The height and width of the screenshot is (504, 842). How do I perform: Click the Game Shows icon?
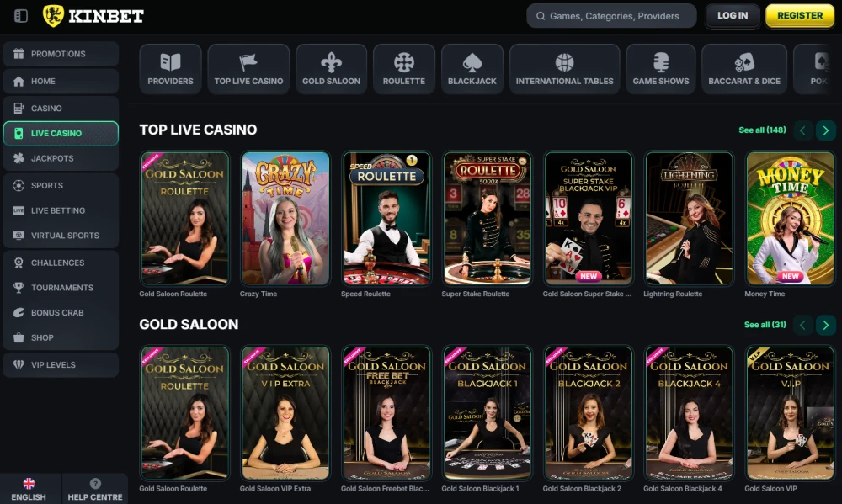click(x=660, y=61)
